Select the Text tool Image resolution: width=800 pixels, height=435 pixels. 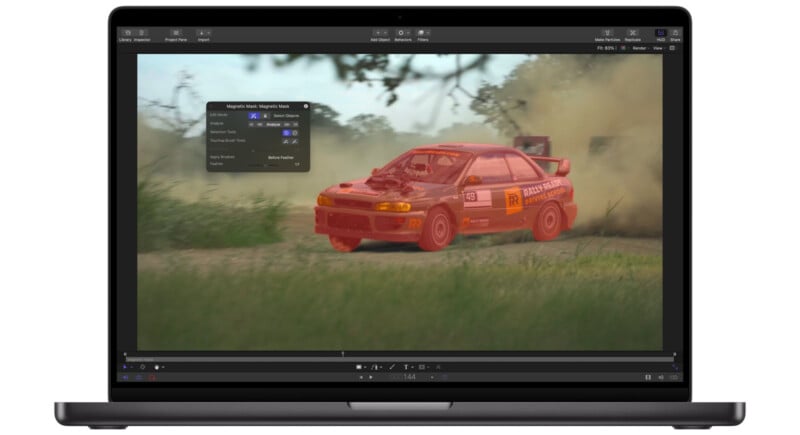406,367
